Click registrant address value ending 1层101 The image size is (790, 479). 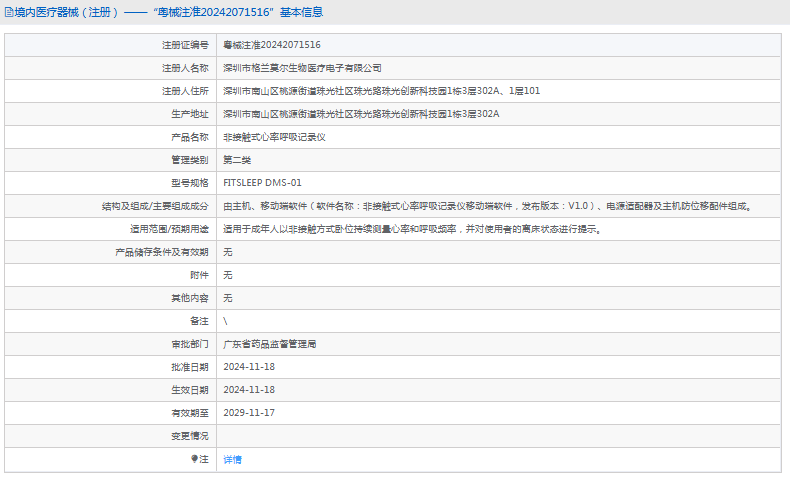pos(381,91)
